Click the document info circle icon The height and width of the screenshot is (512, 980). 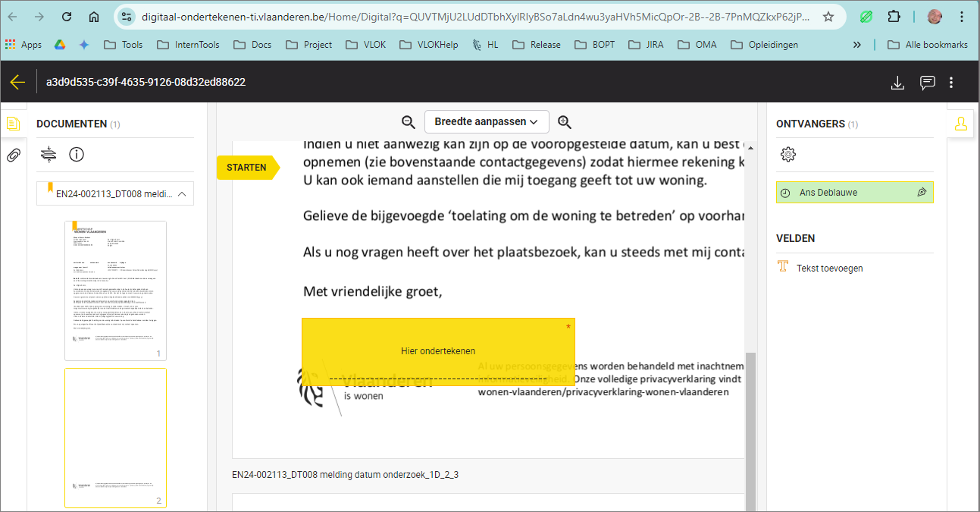coord(77,155)
